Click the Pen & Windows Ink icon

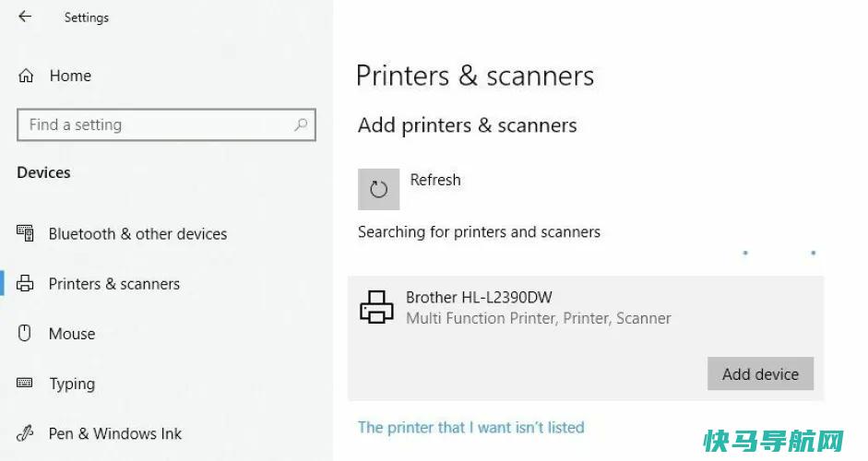coord(25,432)
